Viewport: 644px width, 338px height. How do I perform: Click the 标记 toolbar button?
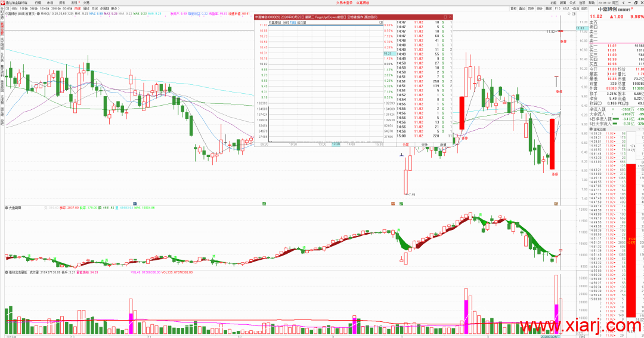[x=566, y=8]
